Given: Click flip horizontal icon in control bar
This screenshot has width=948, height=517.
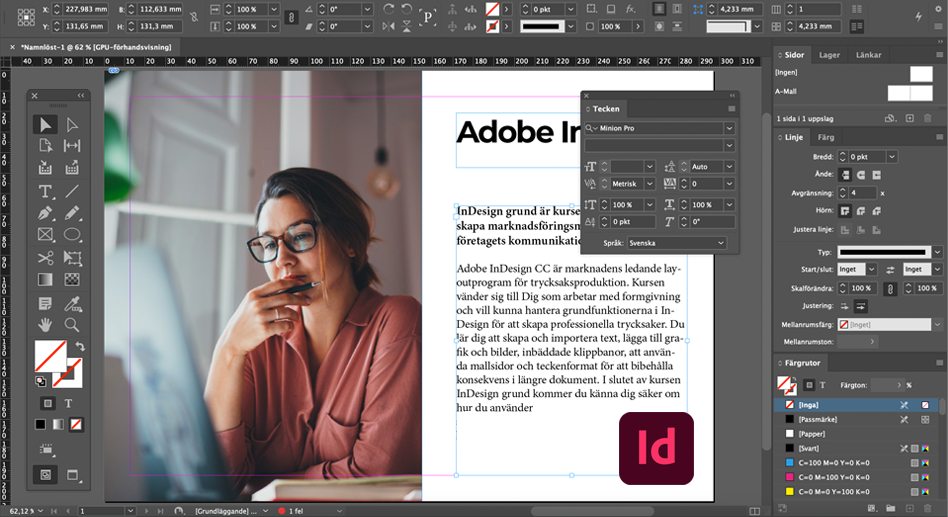Looking at the screenshot, I should pos(389,27).
